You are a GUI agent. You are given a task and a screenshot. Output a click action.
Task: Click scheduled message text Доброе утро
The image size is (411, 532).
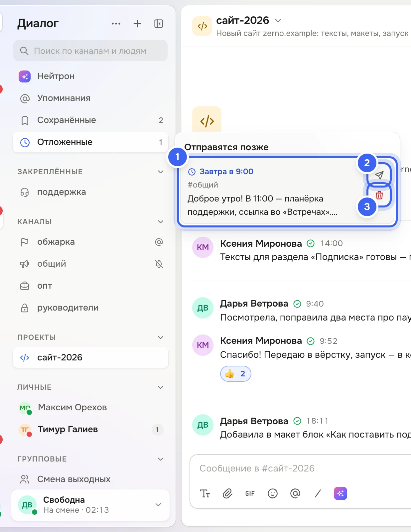click(262, 205)
